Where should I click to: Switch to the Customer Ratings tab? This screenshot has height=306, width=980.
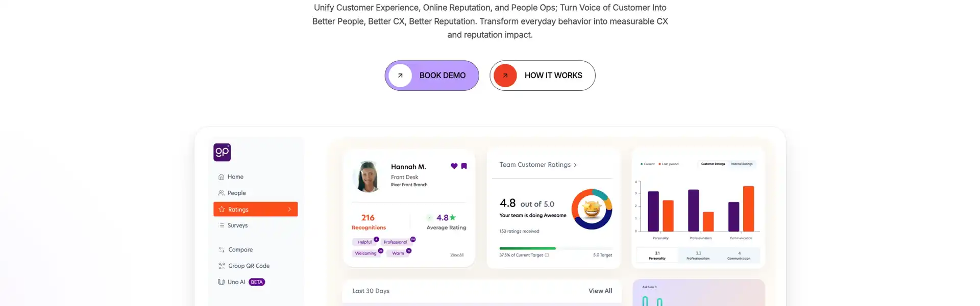tap(713, 164)
